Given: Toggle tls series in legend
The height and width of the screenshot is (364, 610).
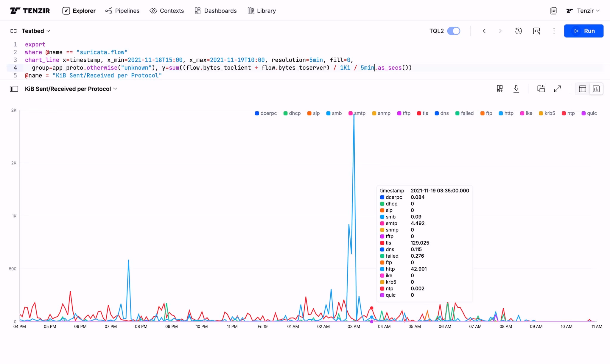Looking at the screenshot, I should (422, 113).
